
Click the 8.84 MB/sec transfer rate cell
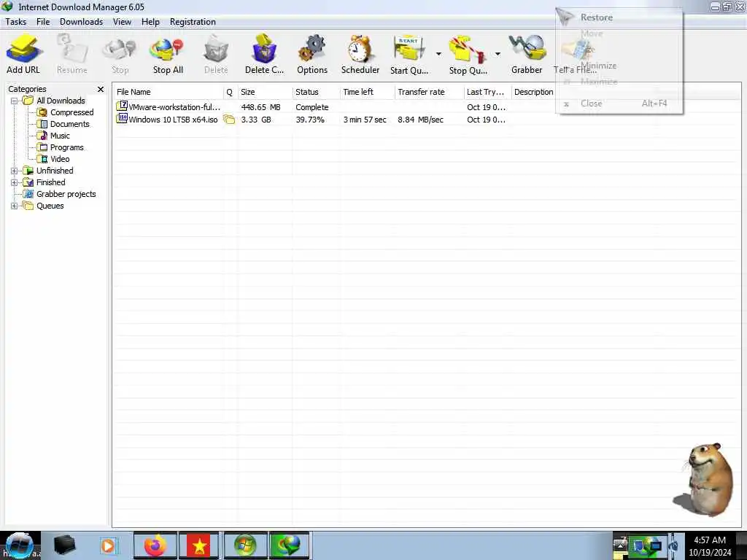pos(421,120)
